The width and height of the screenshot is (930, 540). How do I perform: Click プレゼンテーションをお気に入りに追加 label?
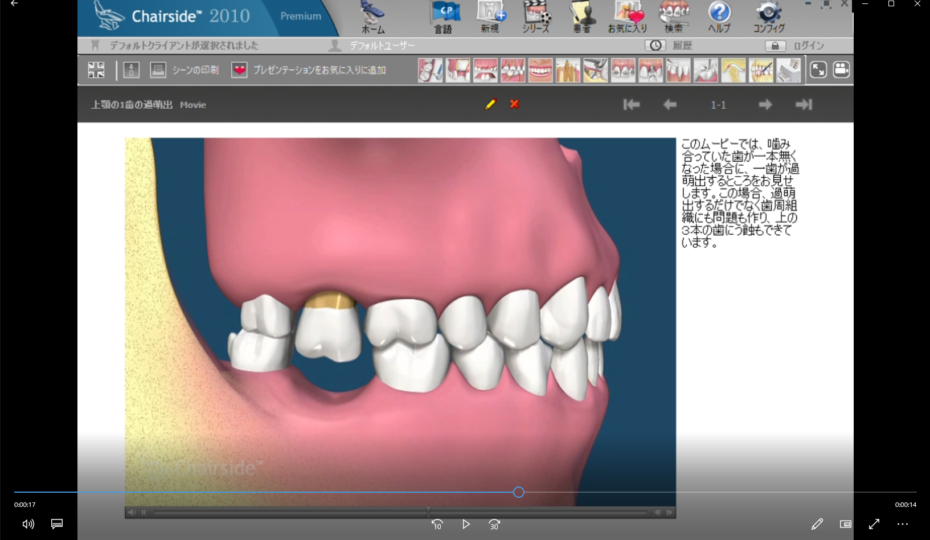coord(319,70)
